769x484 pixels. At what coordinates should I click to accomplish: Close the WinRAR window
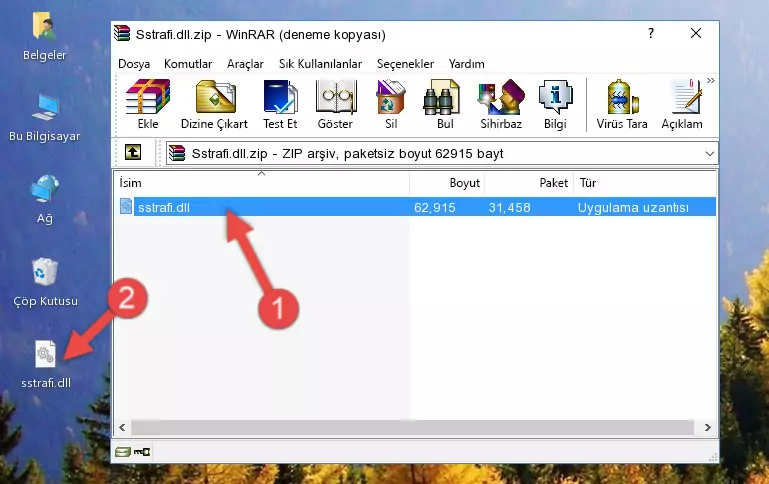point(695,33)
